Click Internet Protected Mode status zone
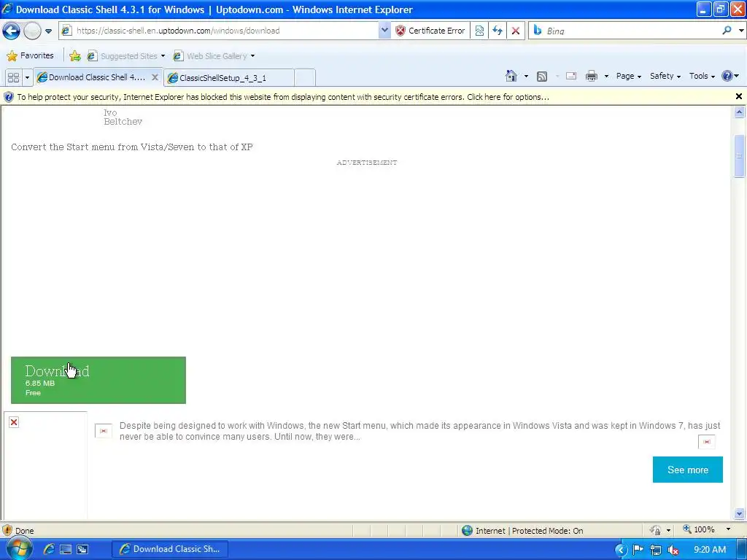747x560 pixels. tap(522, 531)
